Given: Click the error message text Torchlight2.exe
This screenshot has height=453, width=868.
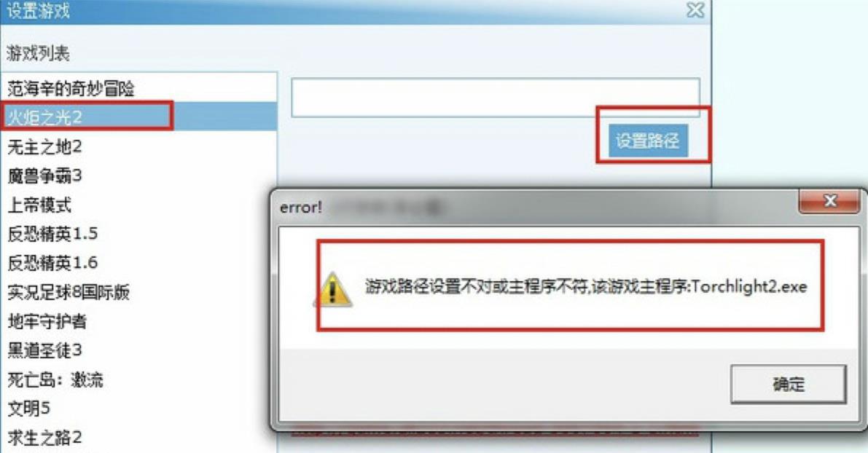Looking at the screenshot, I should (749, 286).
